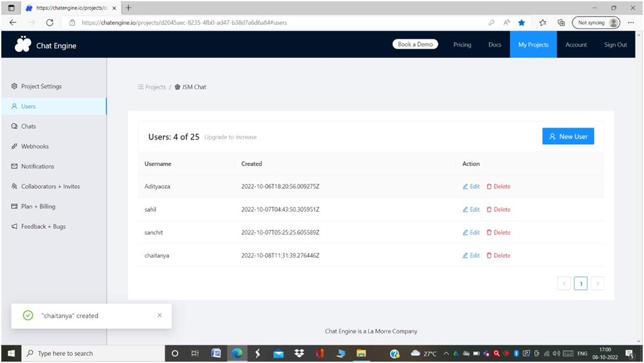644x363 pixels.
Task: Click timestamp 2022-10-08T11:31:39.276446Z
Action: 280,255
